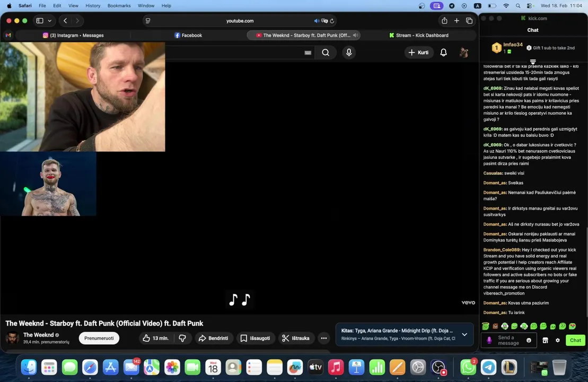The width and height of the screenshot is (588, 382).
Task: Open YouTube account avatar menu
Action: click(464, 53)
